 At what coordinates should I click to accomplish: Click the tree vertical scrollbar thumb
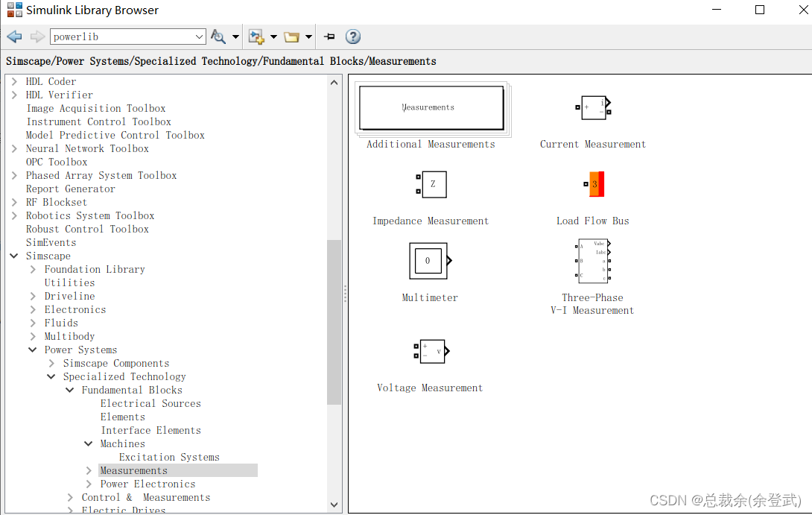[334, 322]
